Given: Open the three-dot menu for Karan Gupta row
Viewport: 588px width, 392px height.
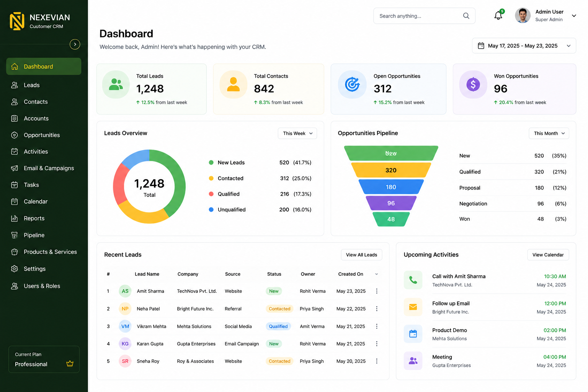Looking at the screenshot, I should tap(377, 344).
